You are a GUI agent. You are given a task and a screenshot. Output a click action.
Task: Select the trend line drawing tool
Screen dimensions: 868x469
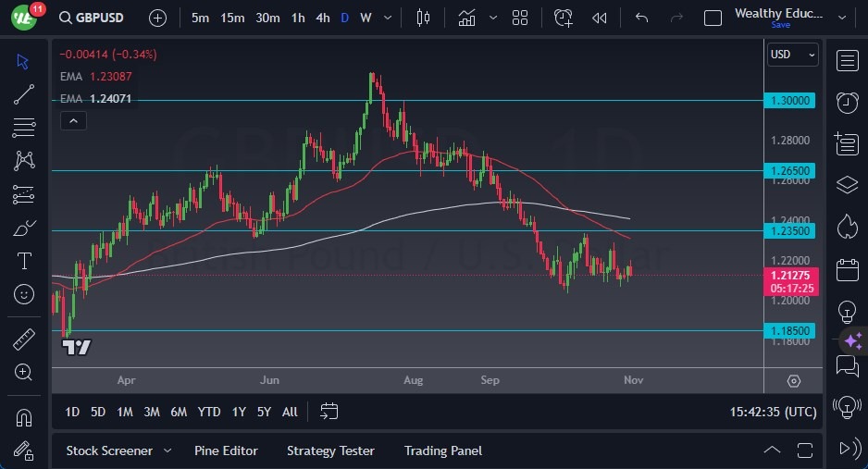(24, 93)
